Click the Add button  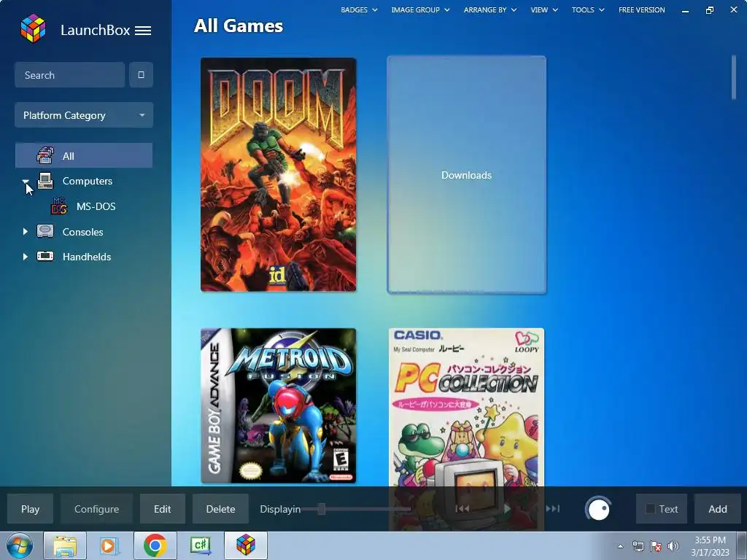point(718,509)
